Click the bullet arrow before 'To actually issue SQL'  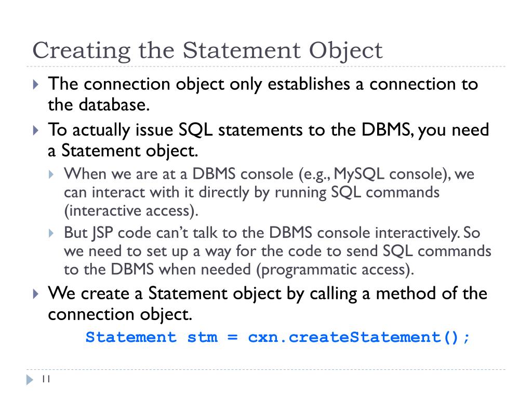(x=36, y=130)
